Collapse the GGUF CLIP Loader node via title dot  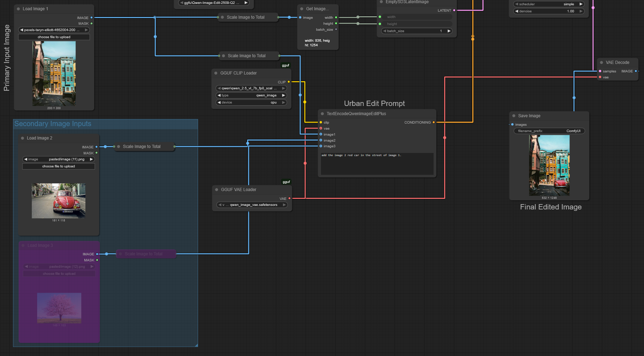216,73
